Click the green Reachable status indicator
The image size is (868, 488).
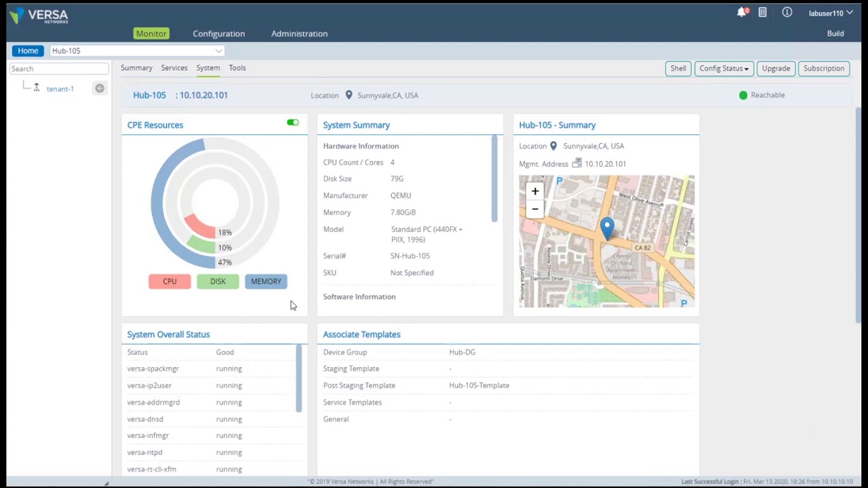(743, 95)
